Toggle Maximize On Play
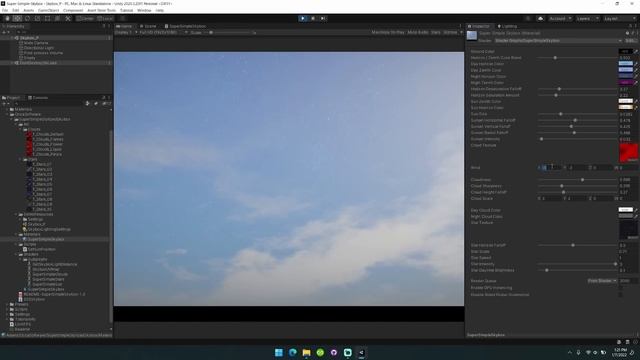The image size is (640, 360). 388,32
